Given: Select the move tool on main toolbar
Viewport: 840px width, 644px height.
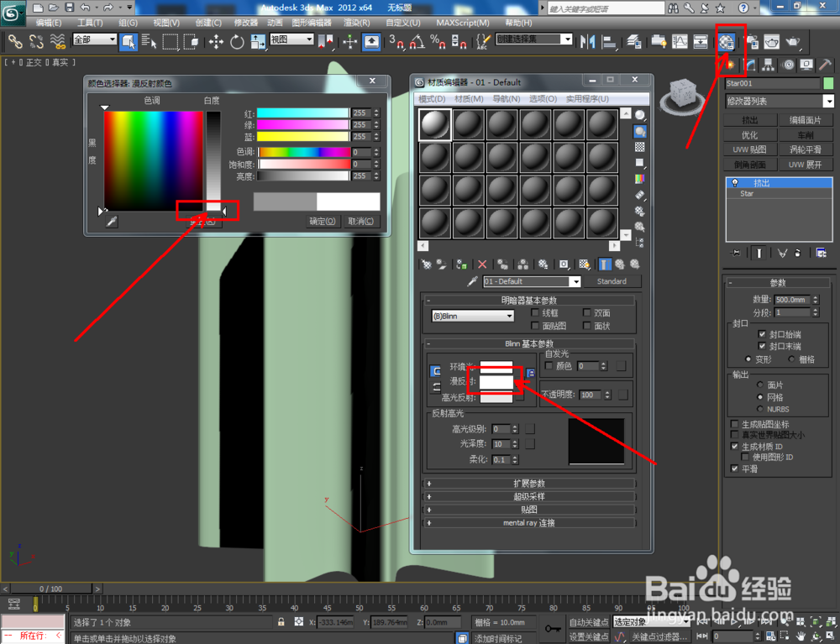Looking at the screenshot, I should [x=216, y=41].
